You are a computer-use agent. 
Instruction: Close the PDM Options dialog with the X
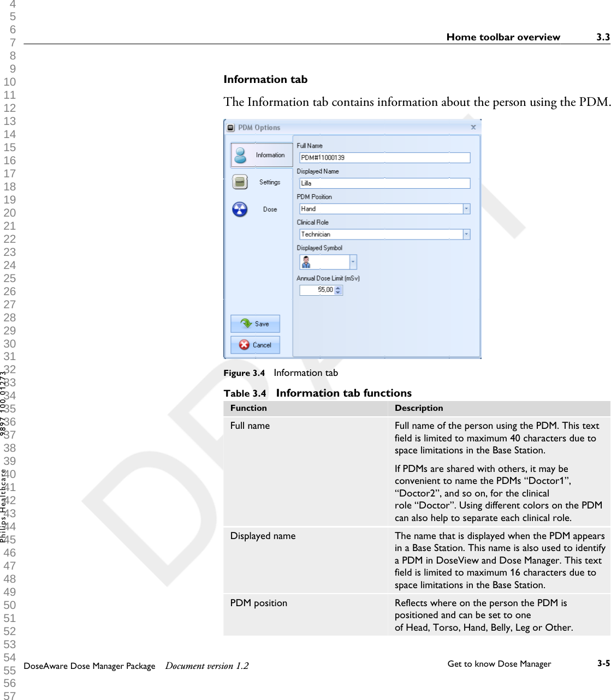pyautogui.click(x=473, y=127)
